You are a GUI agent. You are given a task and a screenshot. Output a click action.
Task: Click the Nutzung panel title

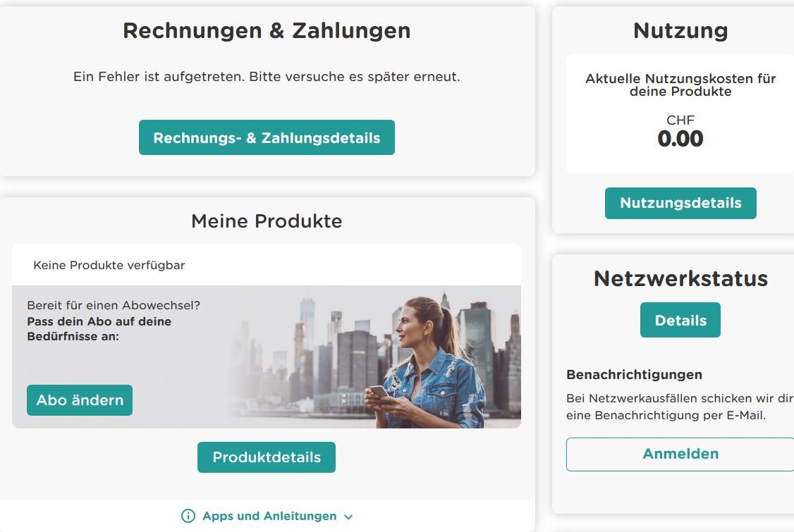click(680, 31)
